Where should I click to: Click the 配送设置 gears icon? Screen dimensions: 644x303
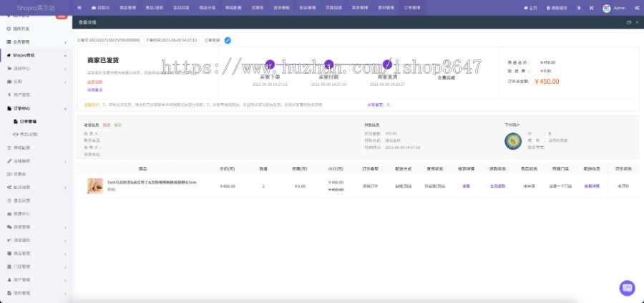click(x=9, y=187)
